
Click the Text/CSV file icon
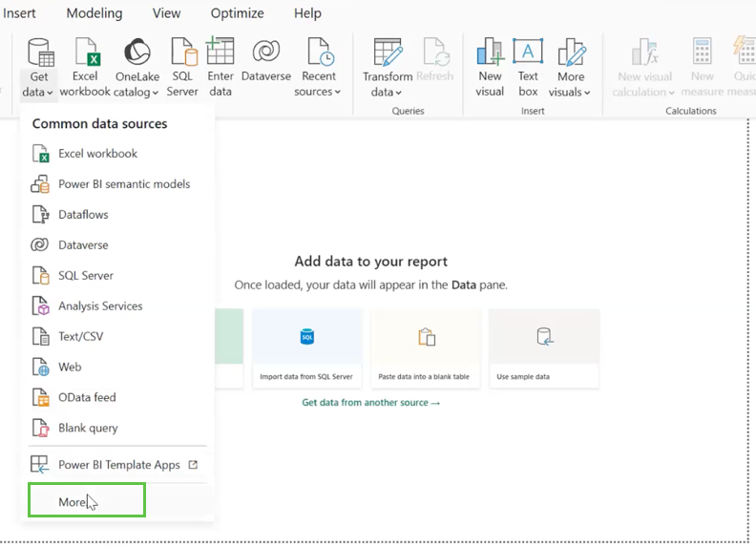click(41, 336)
